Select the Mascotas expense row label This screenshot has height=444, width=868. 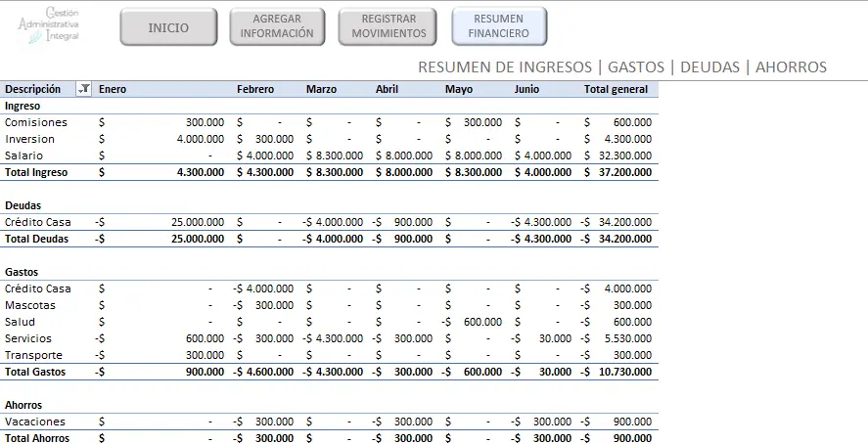click(30, 305)
